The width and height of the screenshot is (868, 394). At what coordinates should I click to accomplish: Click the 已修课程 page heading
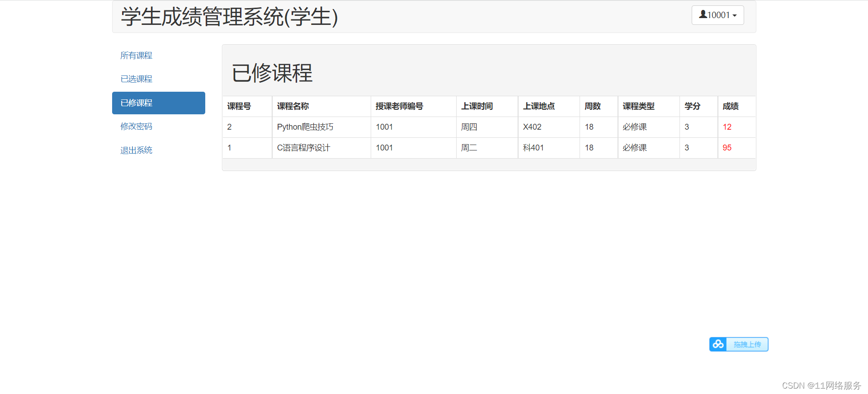coord(272,73)
